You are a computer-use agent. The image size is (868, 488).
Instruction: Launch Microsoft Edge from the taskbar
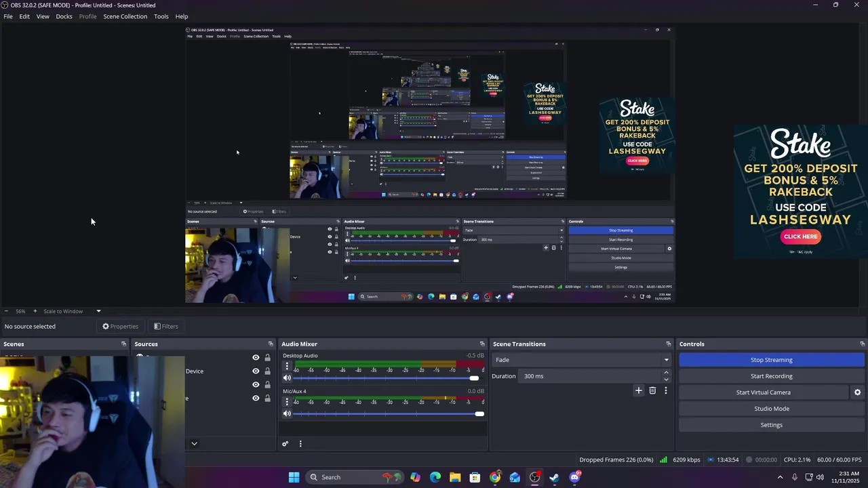(435, 477)
